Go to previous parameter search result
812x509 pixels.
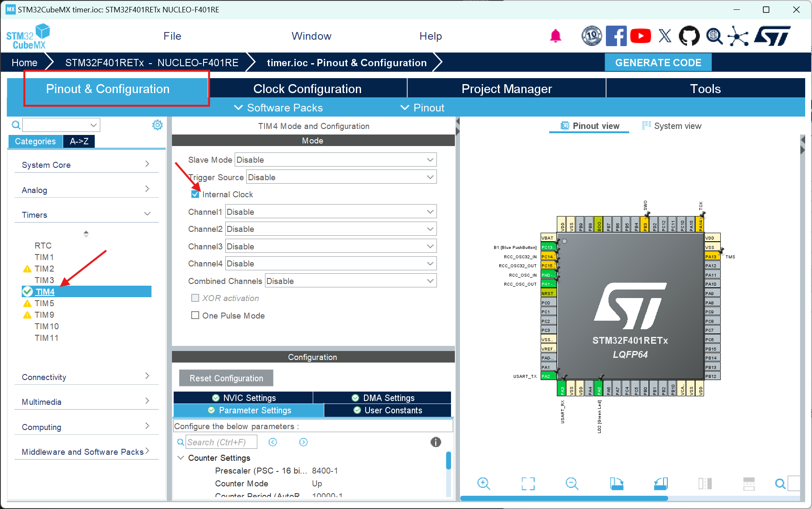[x=273, y=442]
